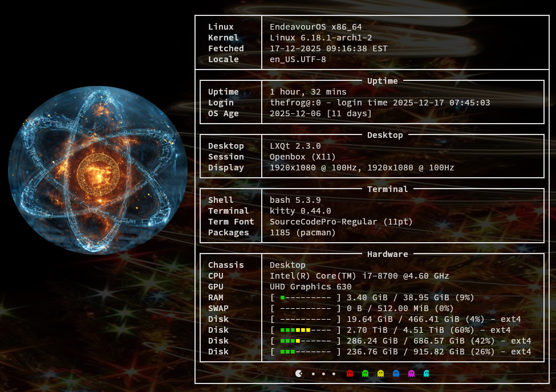This screenshot has width=556, height=392.
Task: Click the red ghost icon
Action: (x=350, y=374)
